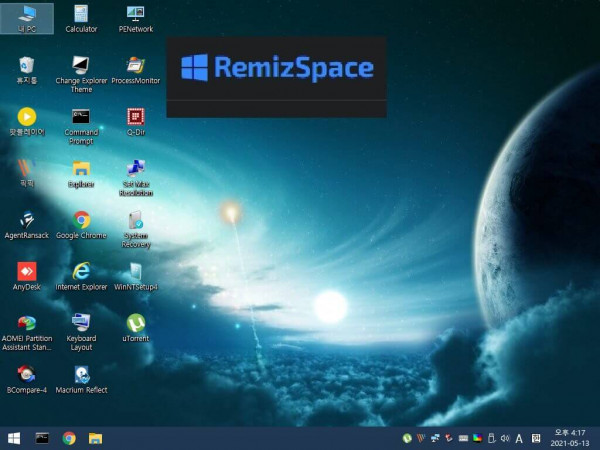Screen dimensions: 600x450
Task: Launch AnyDesk from the desktop
Action: (27, 276)
